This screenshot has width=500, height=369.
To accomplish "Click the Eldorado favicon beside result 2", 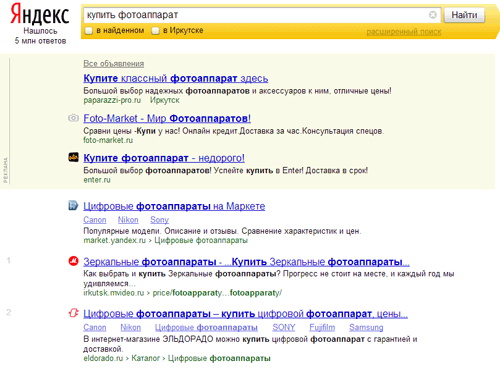I will coord(73,313).
